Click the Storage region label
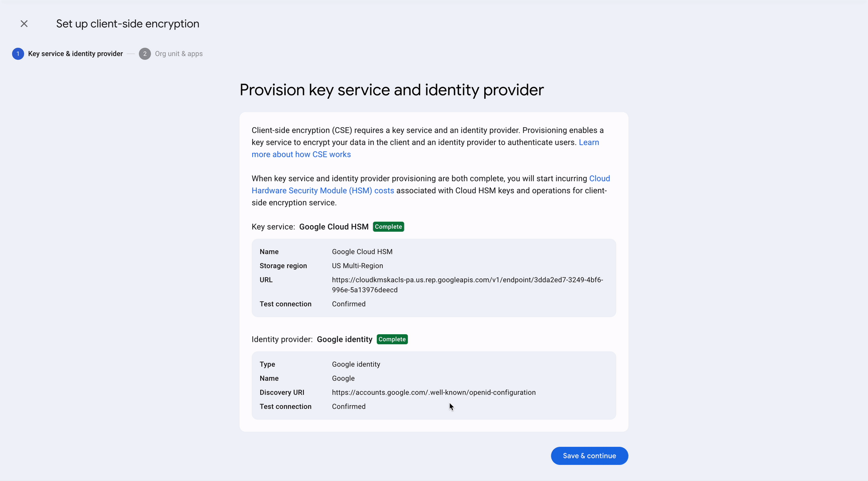The image size is (868, 481). coord(283,266)
